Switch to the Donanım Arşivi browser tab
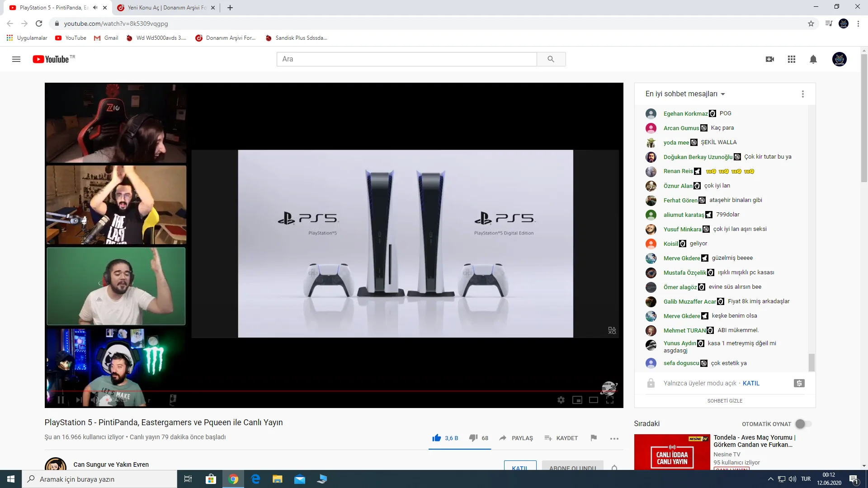 coord(165,8)
